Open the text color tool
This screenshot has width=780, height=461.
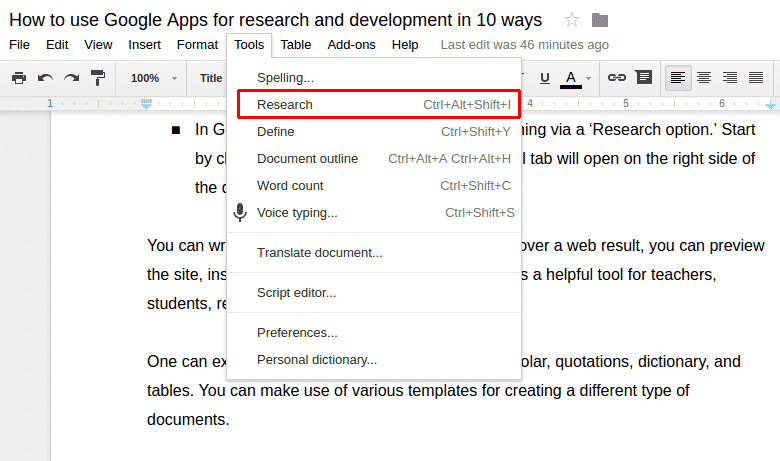[571, 79]
